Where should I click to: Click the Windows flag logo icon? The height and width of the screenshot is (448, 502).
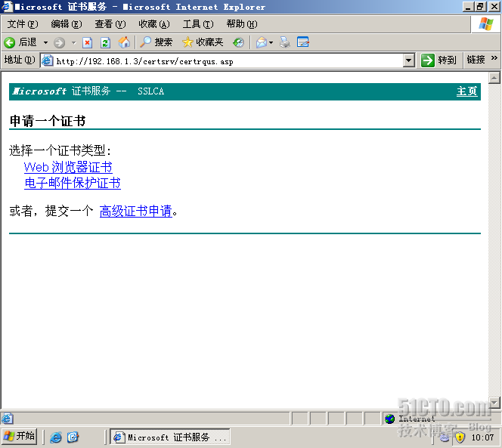(485, 24)
